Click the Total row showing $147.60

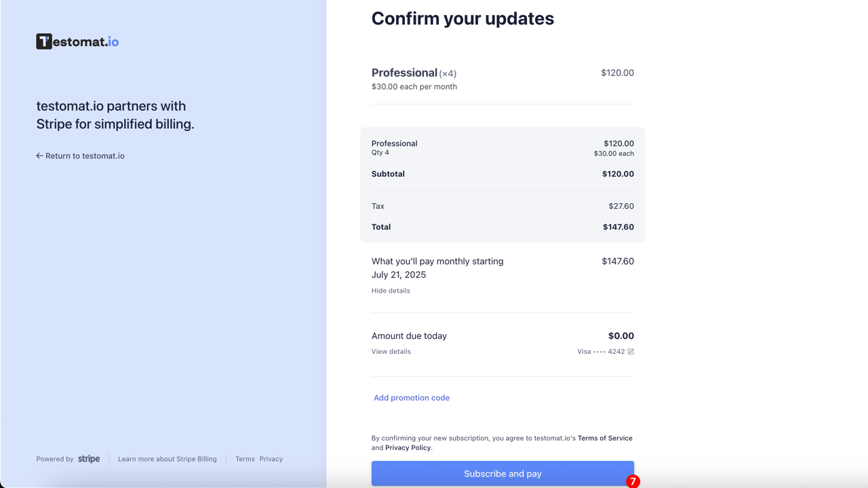(502, 227)
